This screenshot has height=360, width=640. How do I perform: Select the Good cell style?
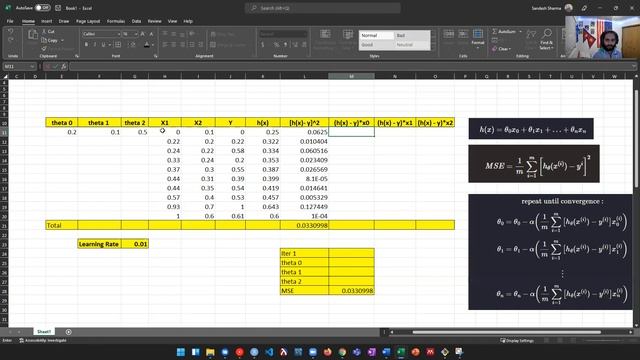click(x=376, y=45)
